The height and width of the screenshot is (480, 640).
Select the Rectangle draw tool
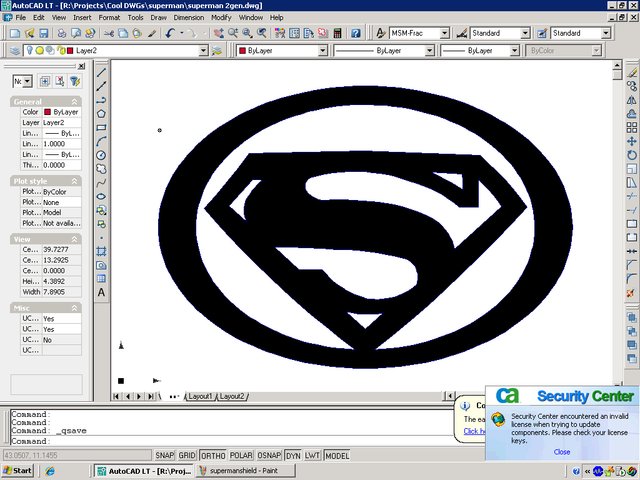pyautogui.click(x=101, y=128)
